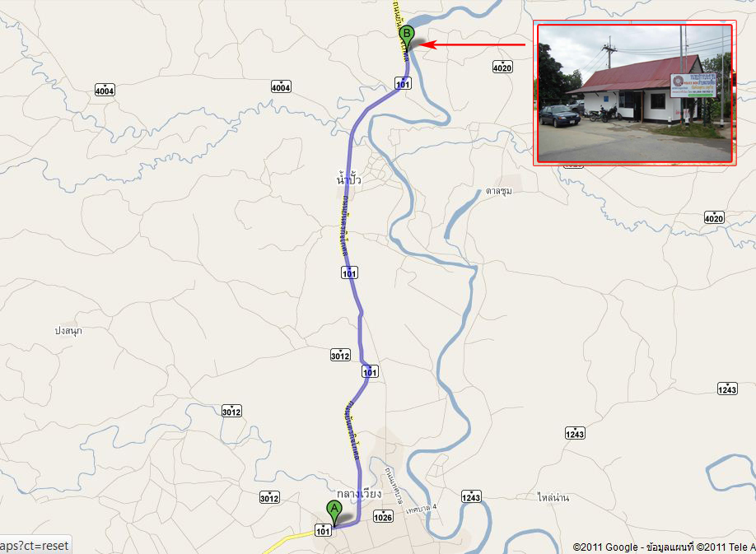Viewport: 756px width, 554px height.
Task: Select the ปงสนุก place label
Action: 68,331
